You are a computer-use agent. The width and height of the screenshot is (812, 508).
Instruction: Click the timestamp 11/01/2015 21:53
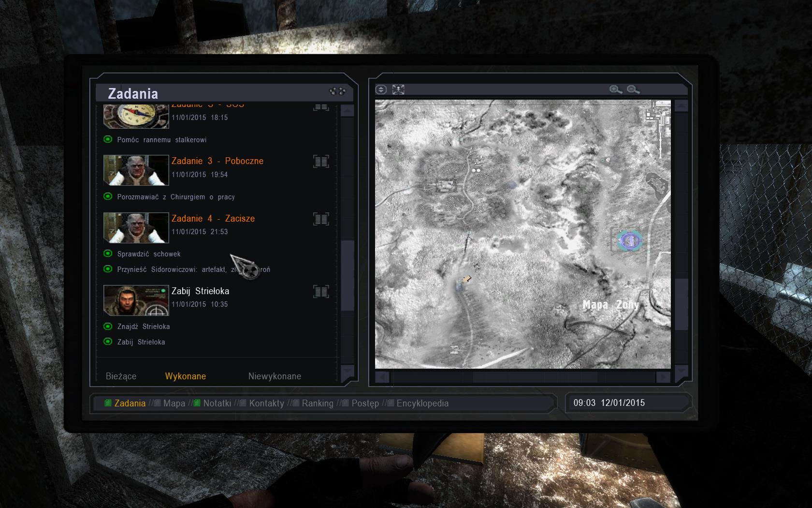click(200, 232)
